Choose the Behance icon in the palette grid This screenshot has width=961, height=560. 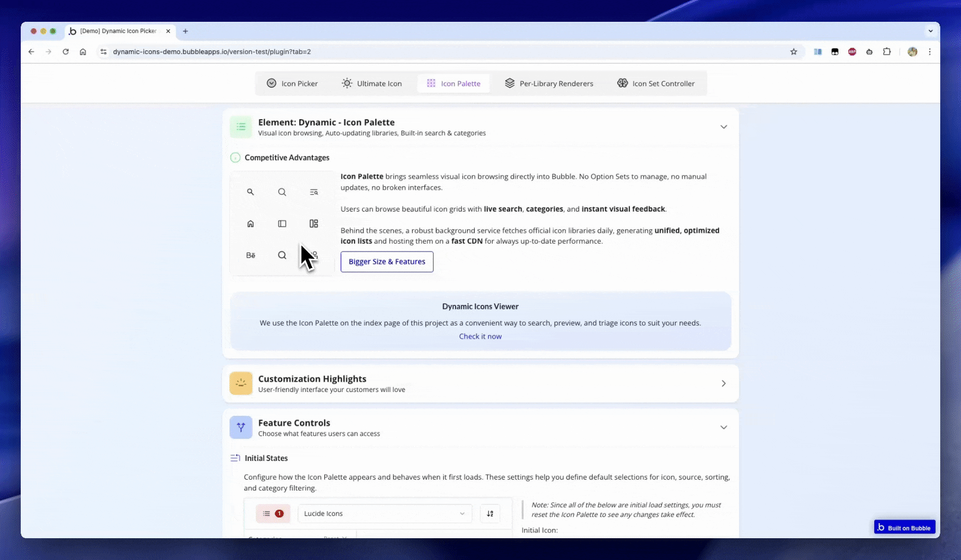click(x=251, y=255)
